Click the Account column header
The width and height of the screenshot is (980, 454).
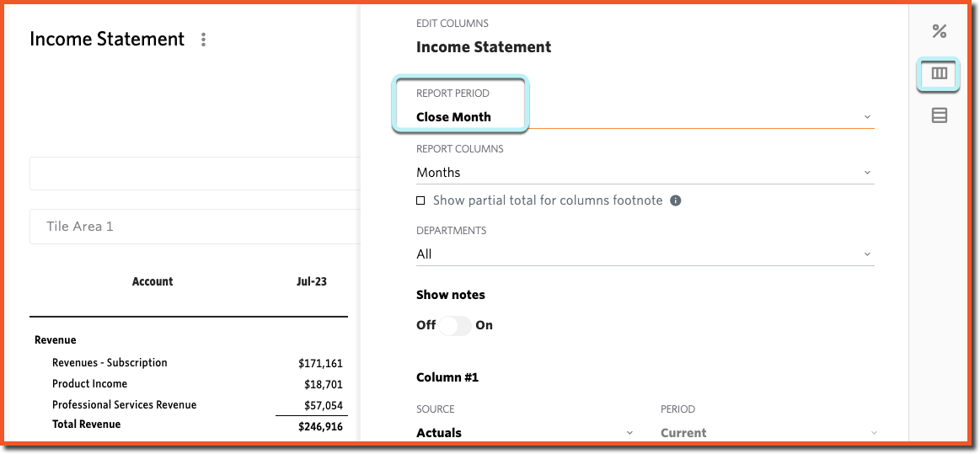click(153, 281)
